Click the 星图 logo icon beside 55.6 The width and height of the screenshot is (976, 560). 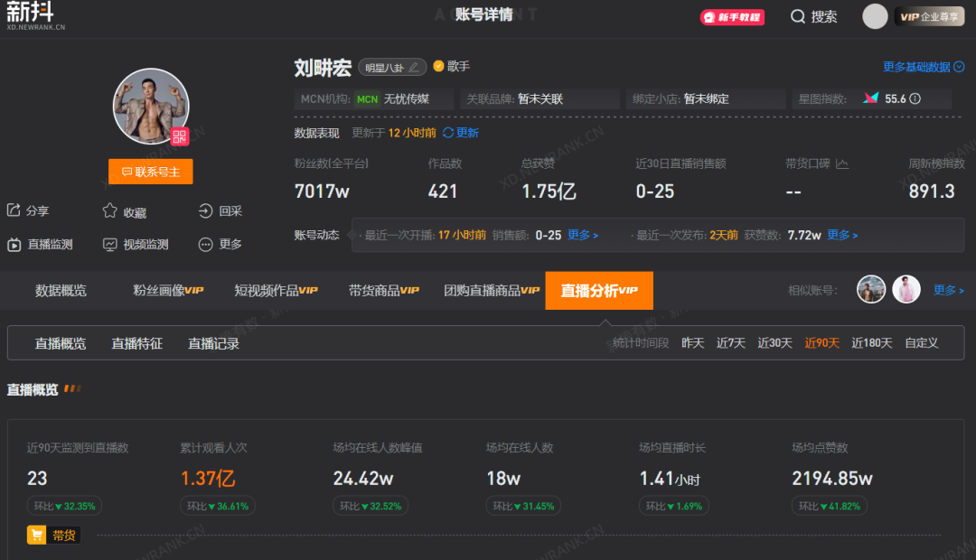(871, 98)
